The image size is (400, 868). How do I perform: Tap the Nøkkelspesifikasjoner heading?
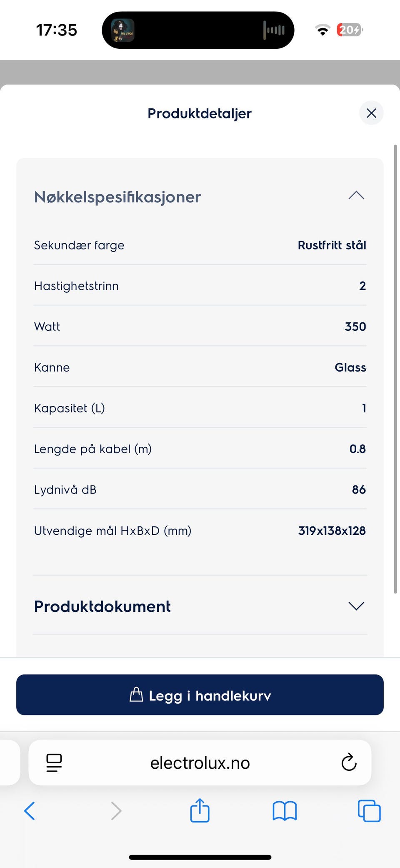pyautogui.click(x=117, y=197)
